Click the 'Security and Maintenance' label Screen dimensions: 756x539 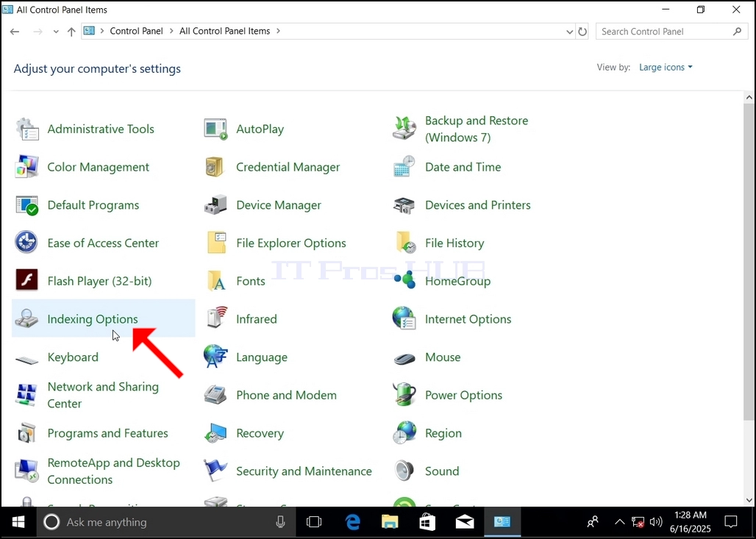304,471
